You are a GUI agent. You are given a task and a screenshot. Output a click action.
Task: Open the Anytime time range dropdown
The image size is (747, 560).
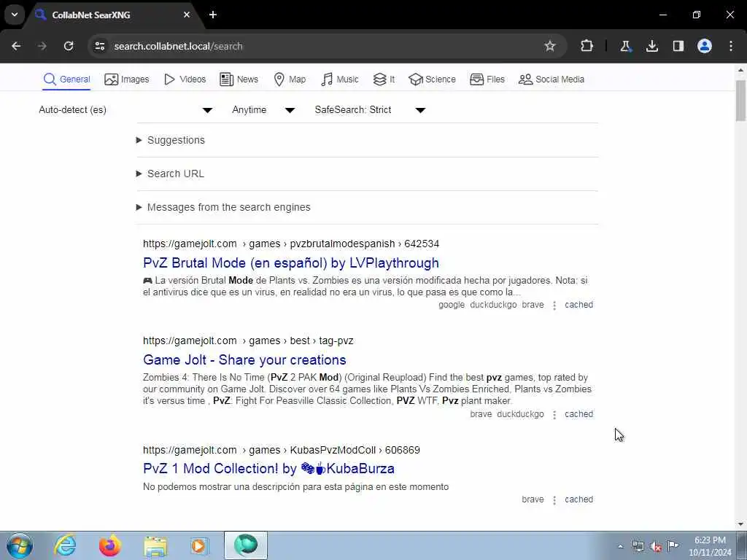(263, 110)
